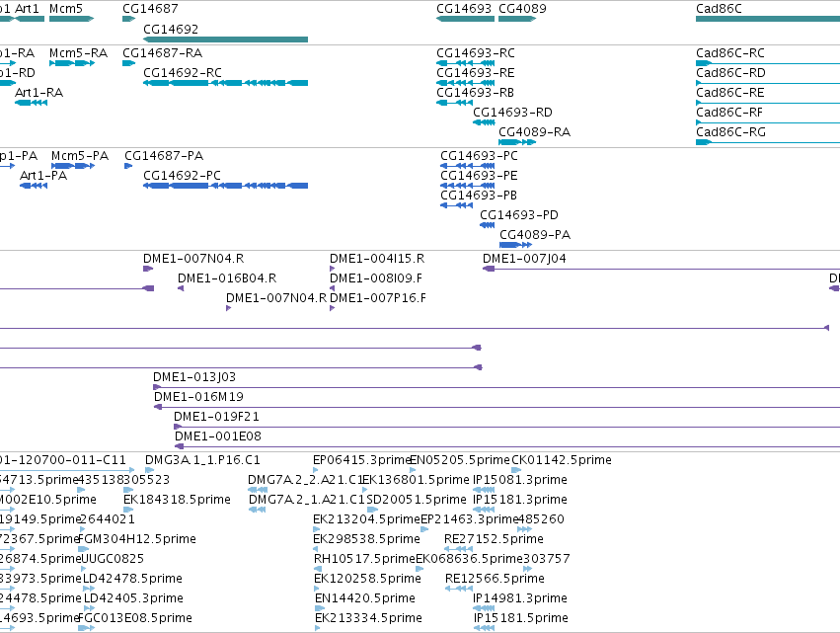This screenshot has height=633, width=840.
Task: Select the EK213334.5prime EST label
Action: pyautogui.click(x=368, y=619)
